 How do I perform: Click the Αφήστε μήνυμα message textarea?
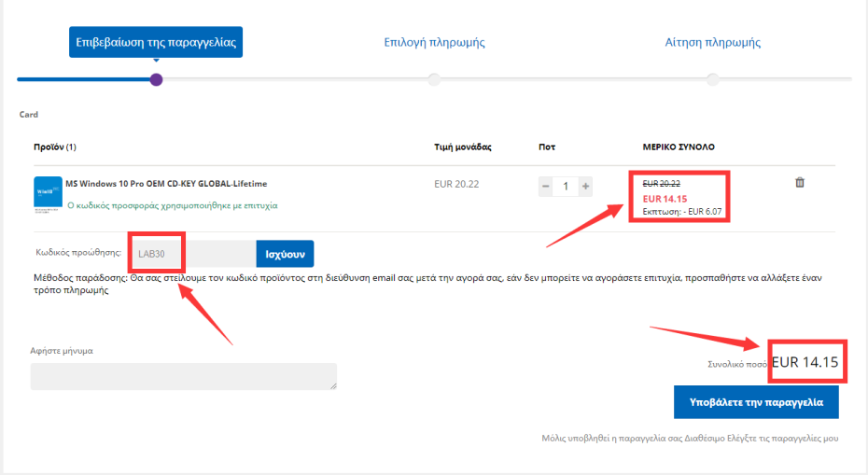183,376
